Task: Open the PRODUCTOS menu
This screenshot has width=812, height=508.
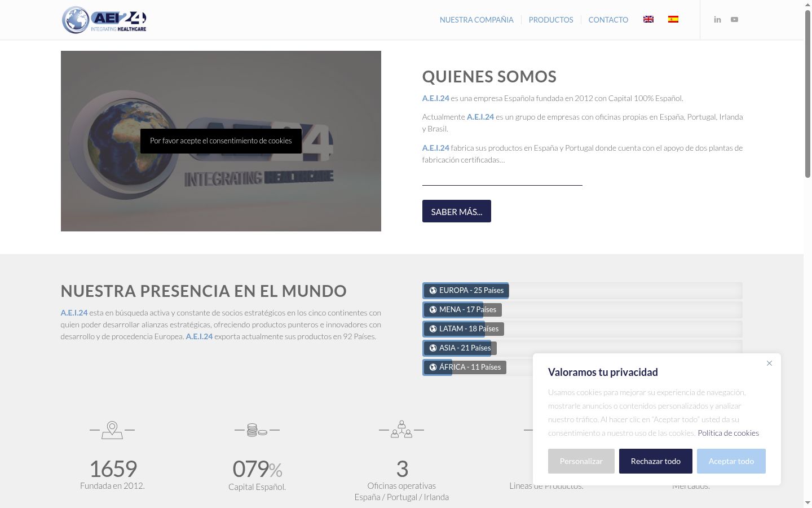Action: point(551,20)
